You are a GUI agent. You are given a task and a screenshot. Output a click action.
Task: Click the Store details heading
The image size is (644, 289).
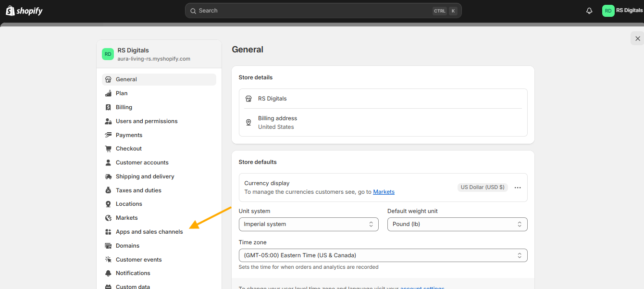(256, 77)
